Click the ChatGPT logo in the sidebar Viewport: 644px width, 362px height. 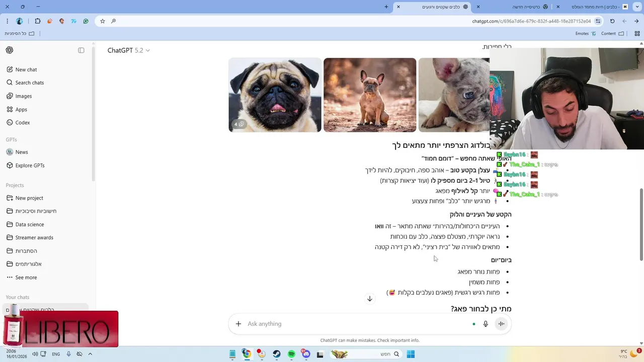tap(10, 50)
